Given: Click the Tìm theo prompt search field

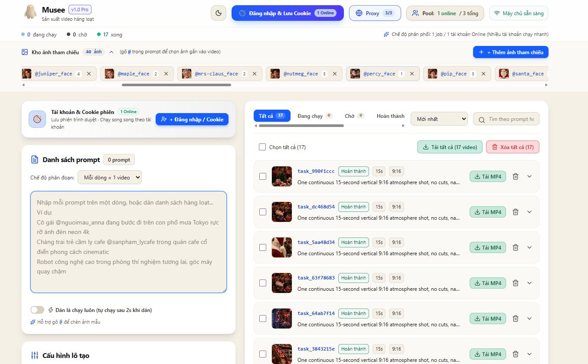Looking at the screenshot, I should point(506,119).
